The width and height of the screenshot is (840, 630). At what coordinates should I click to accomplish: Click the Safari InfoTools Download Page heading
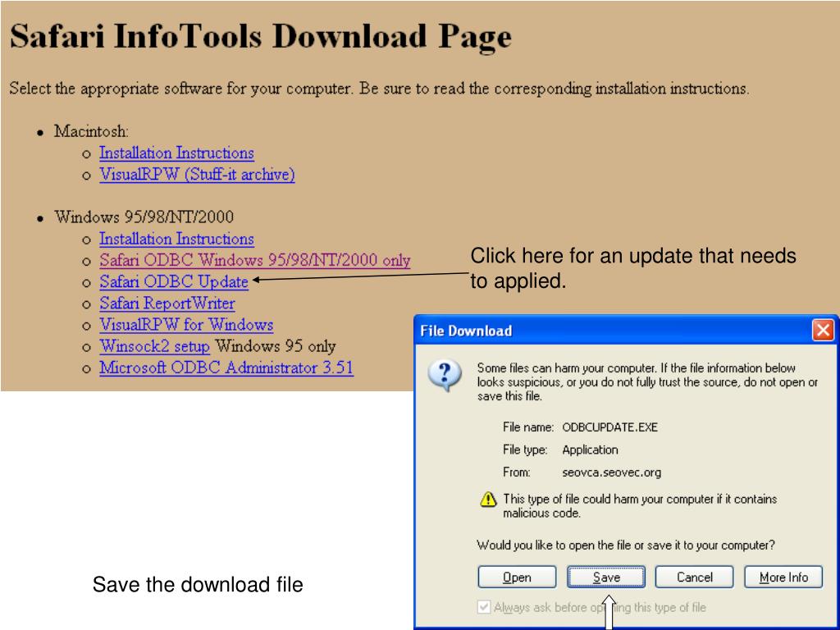261,36
